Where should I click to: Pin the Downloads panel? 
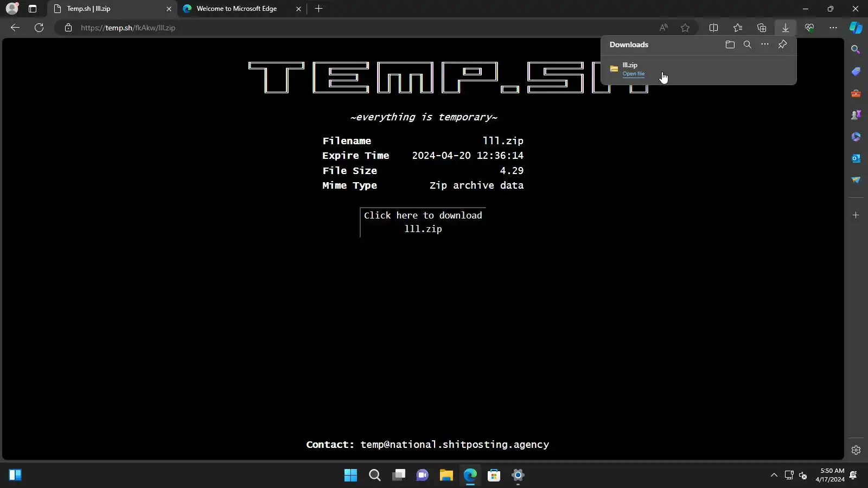[782, 44]
